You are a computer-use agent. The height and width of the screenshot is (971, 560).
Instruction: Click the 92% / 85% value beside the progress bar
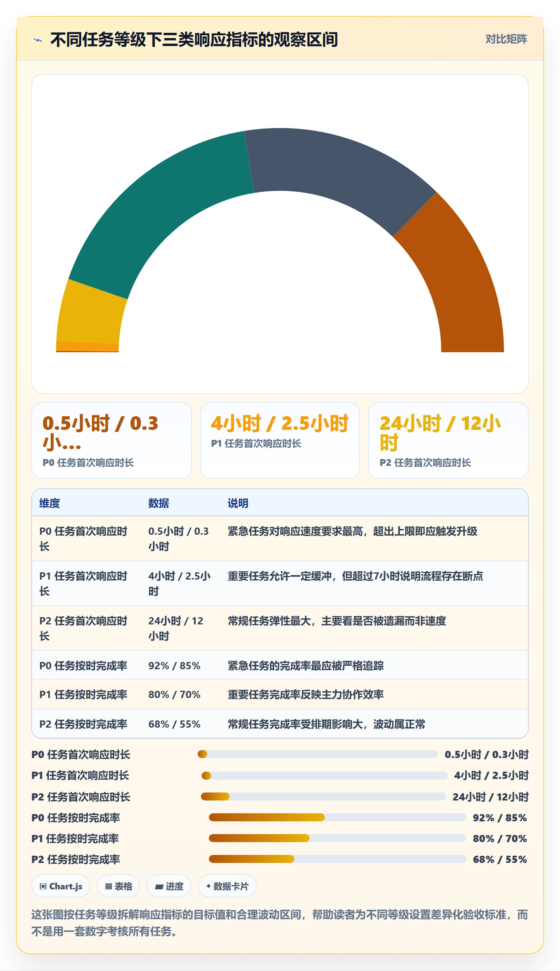500,817
